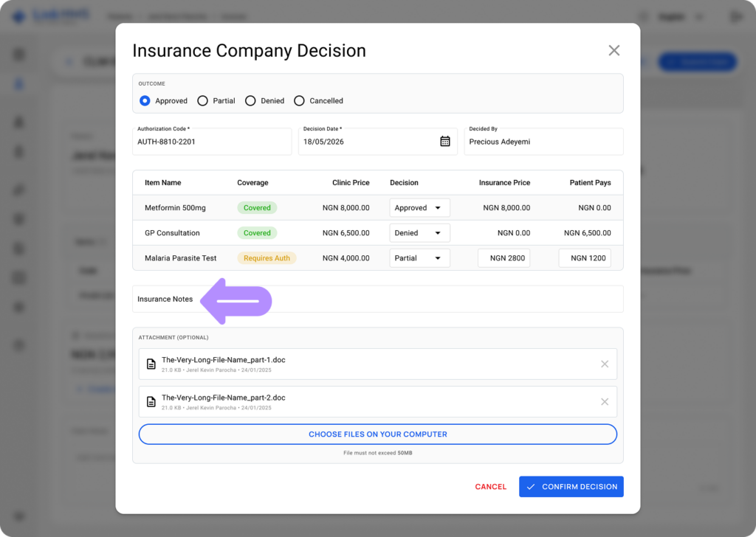Click the GP Consultation item name

tap(172, 232)
